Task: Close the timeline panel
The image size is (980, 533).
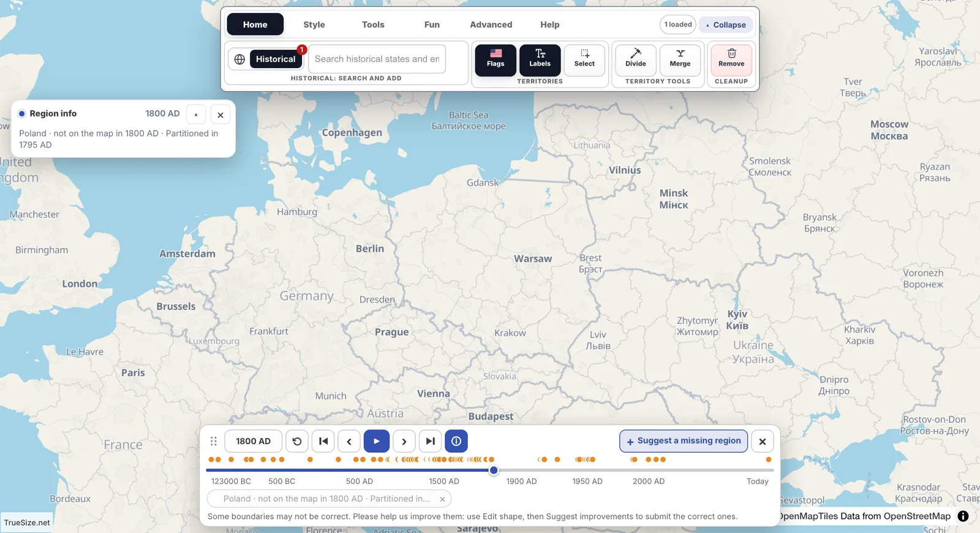Action: click(763, 441)
